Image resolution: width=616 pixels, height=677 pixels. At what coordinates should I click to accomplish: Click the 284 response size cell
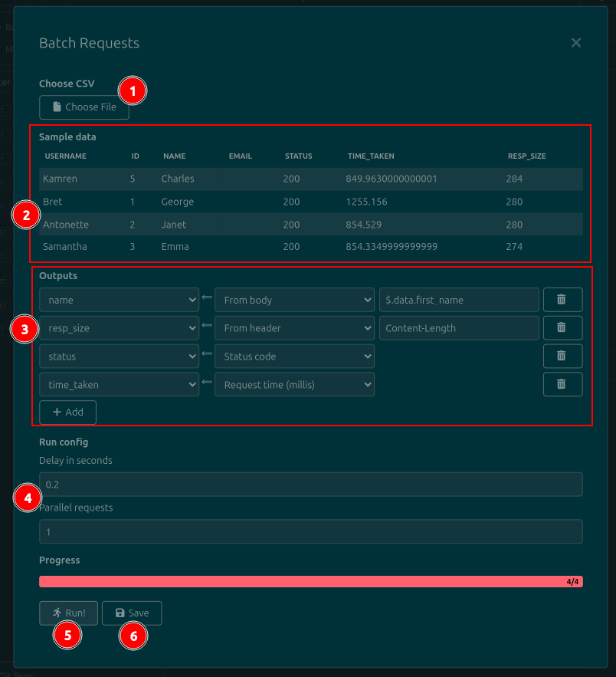[x=514, y=179]
